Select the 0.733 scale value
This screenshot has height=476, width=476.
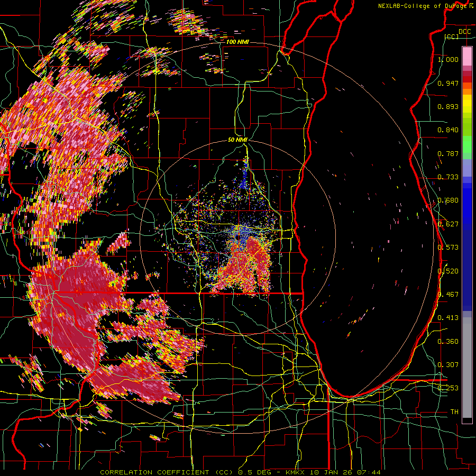click(448, 177)
